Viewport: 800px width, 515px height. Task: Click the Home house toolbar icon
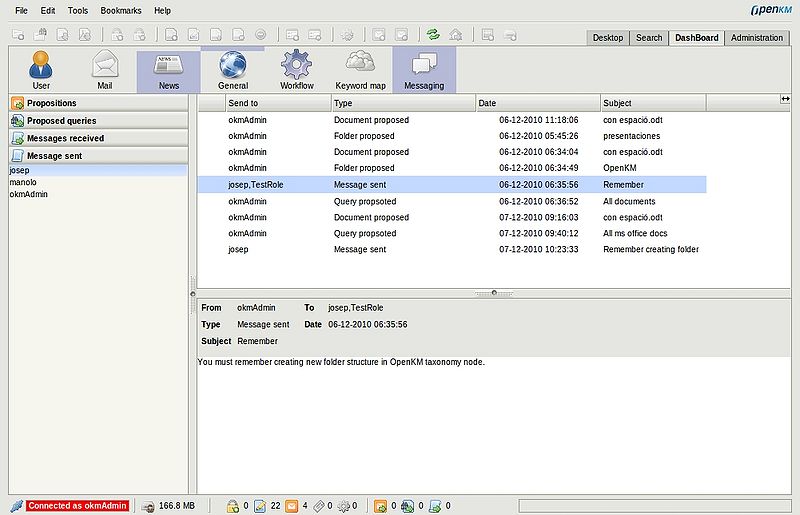456,35
